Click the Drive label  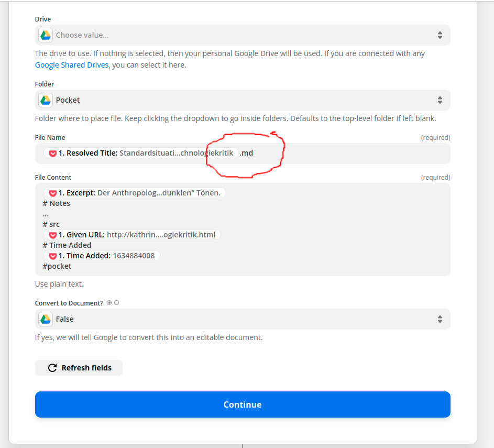[x=43, y=19]
